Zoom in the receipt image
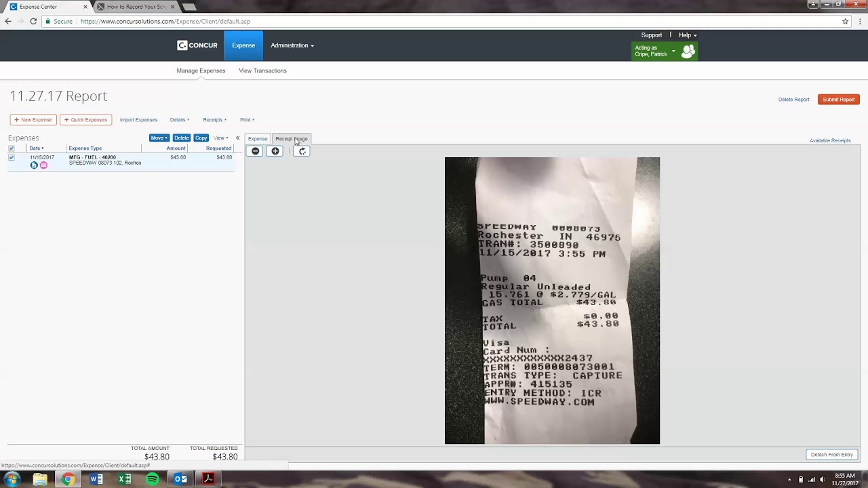Viewport: 868px width, 488px height. [275, 151]
